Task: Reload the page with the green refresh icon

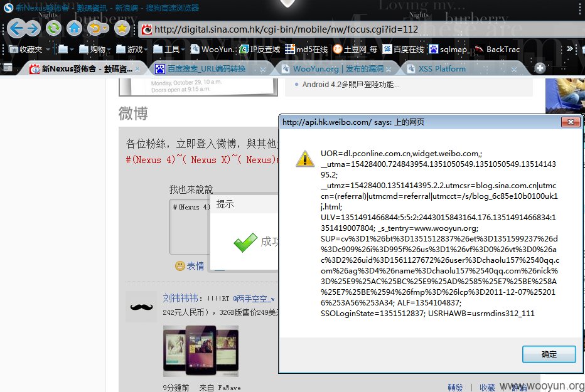Action: click(54, 28)
